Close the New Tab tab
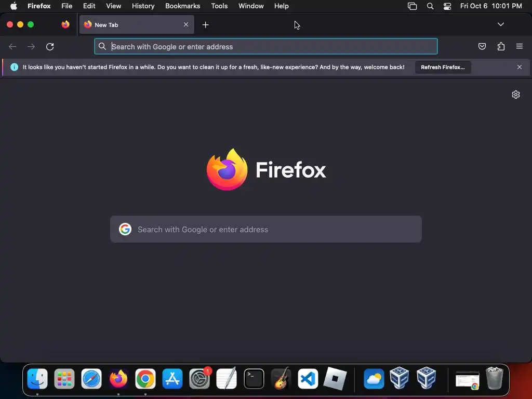Image resolution: width=532 pixels, height=399 pixels. [186, 24]
